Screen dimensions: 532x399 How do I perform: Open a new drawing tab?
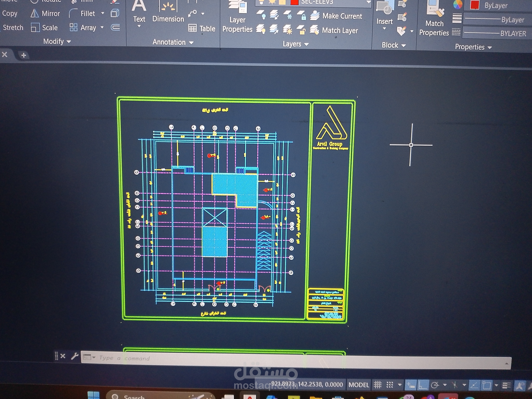click(x=24, y=55)
